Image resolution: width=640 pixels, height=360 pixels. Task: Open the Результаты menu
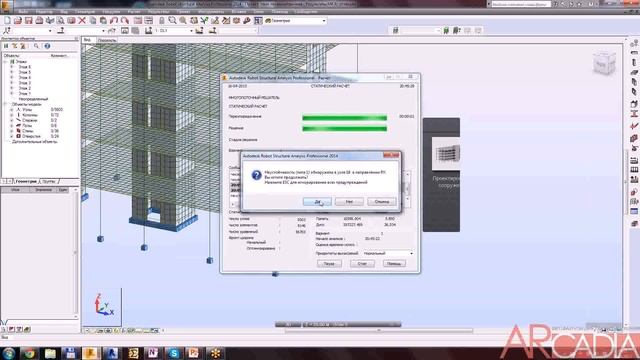pyautogui.click(x=158, y=12)
